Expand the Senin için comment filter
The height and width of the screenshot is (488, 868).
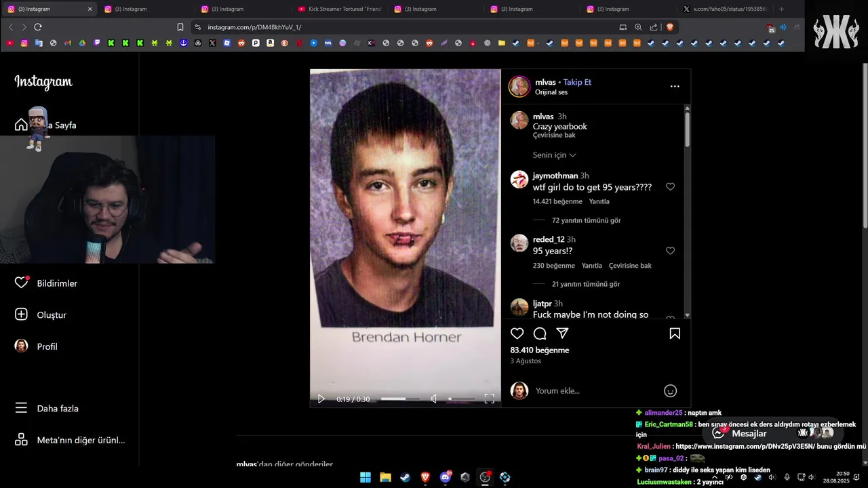pos(554,155)
